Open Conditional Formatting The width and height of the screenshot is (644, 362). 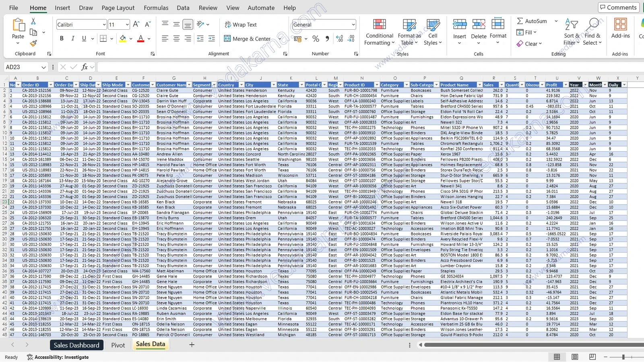[x=379, y=32]
